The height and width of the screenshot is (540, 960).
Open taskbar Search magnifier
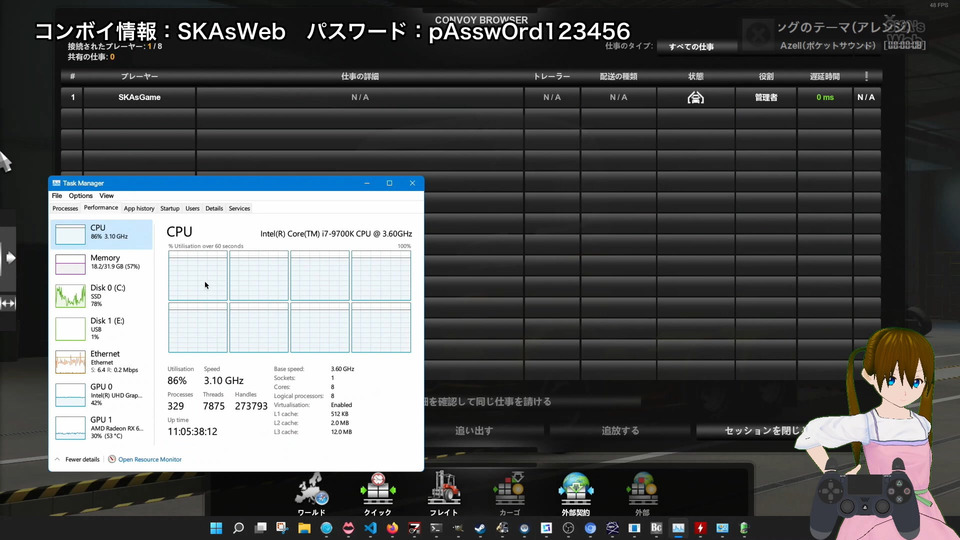click(x=238, y=528)
